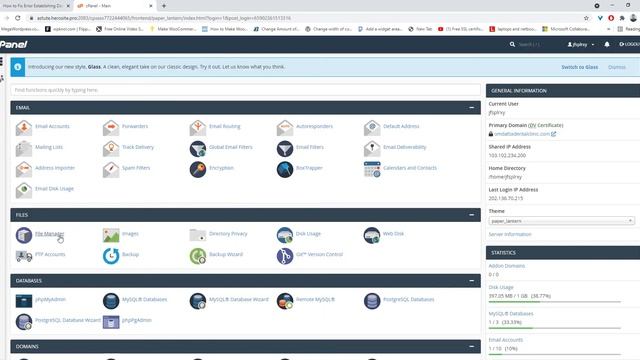Open the PostgreSQL Database Wizard icon
This screenshot has width=640, height=360.
[24, 322]
